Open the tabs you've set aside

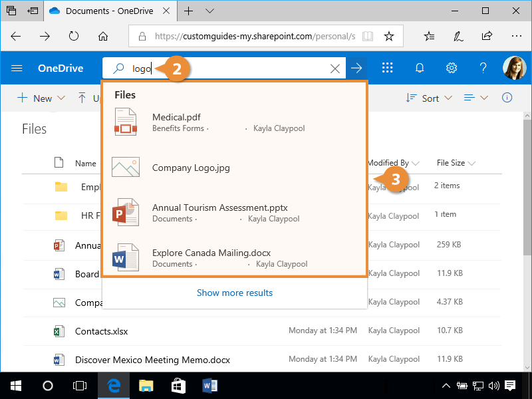coord(11,11)
